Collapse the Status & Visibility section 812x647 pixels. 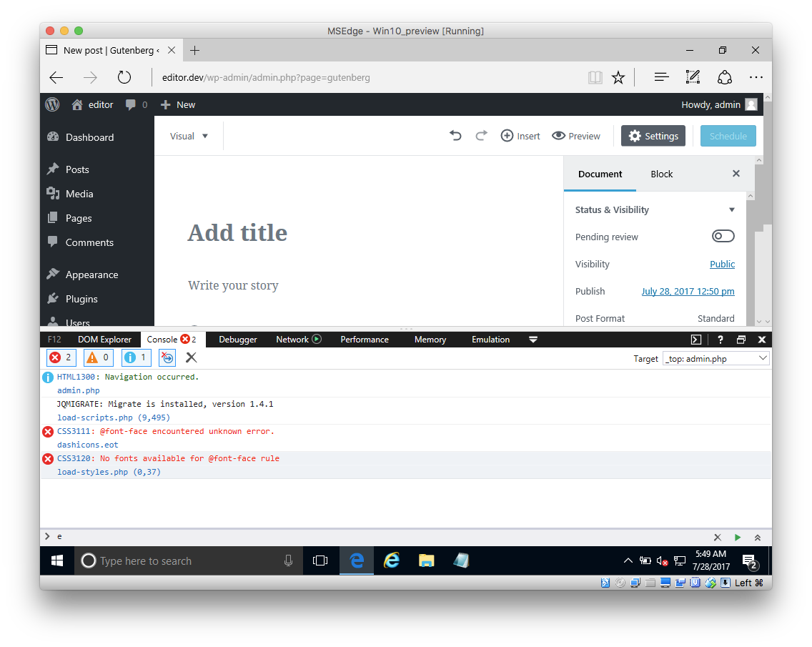pos(731,209)
